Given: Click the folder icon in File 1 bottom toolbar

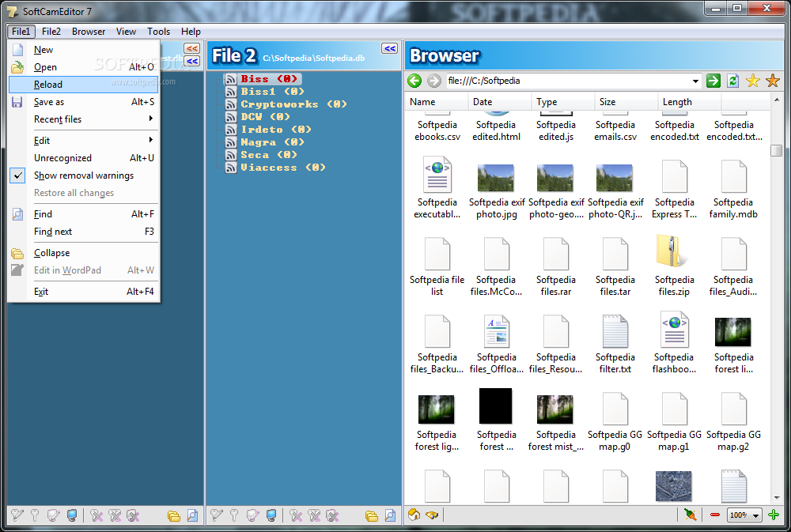Looking at the screenshot, I should point(173,515).
